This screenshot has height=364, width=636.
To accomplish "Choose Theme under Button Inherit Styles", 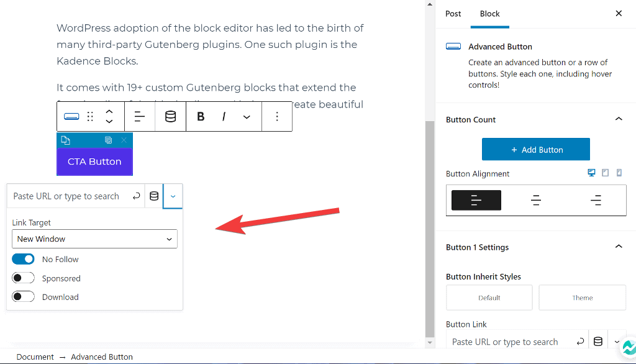I will pos(582,298).
